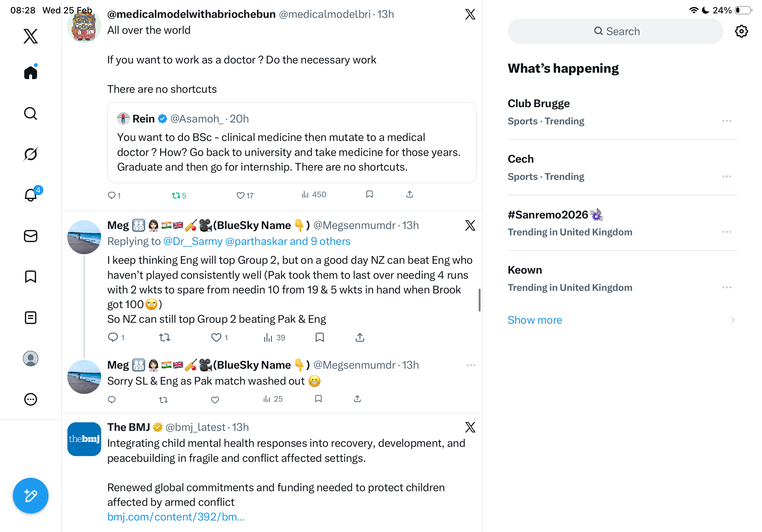Click the timeline scrollbar handle

[x=479, y=300]
